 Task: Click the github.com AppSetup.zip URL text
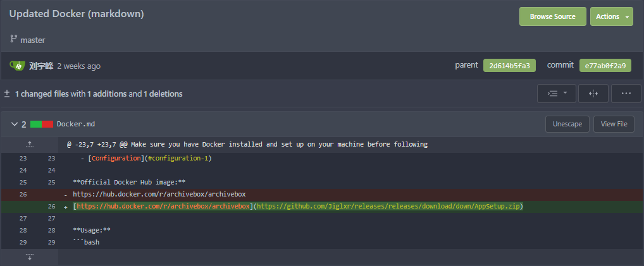tap(390, 206)
